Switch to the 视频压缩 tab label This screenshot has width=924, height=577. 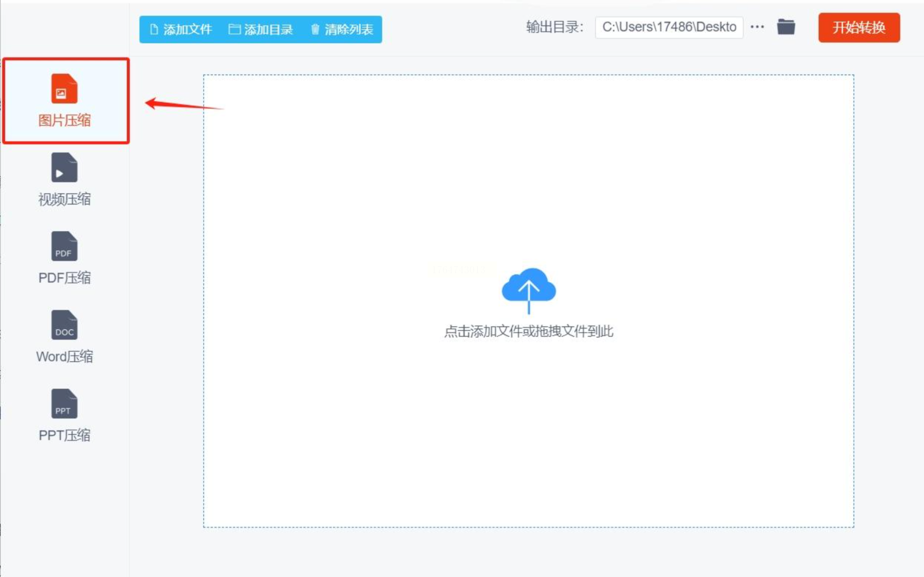(64, 200)
